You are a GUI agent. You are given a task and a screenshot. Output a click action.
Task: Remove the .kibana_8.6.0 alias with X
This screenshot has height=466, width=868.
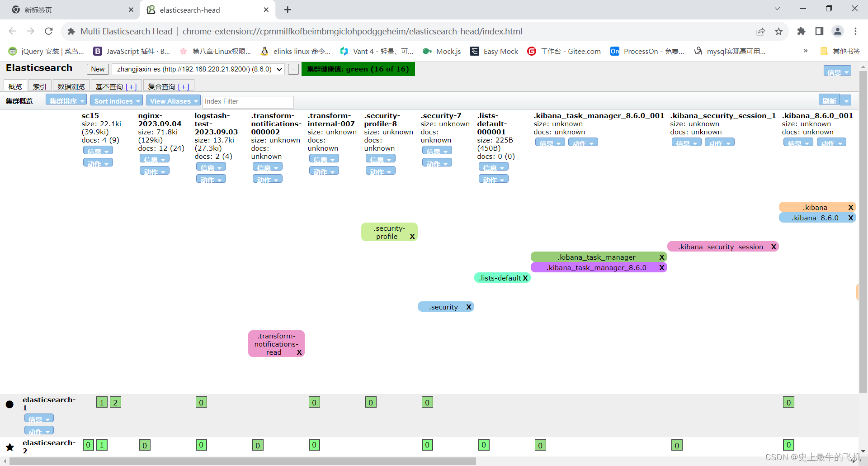click(851, 218)
